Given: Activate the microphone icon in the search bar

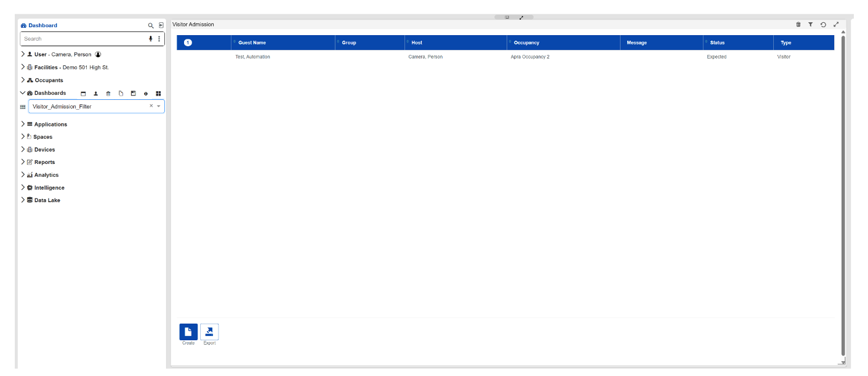Looking at the screenshot, I should (150, 38).
